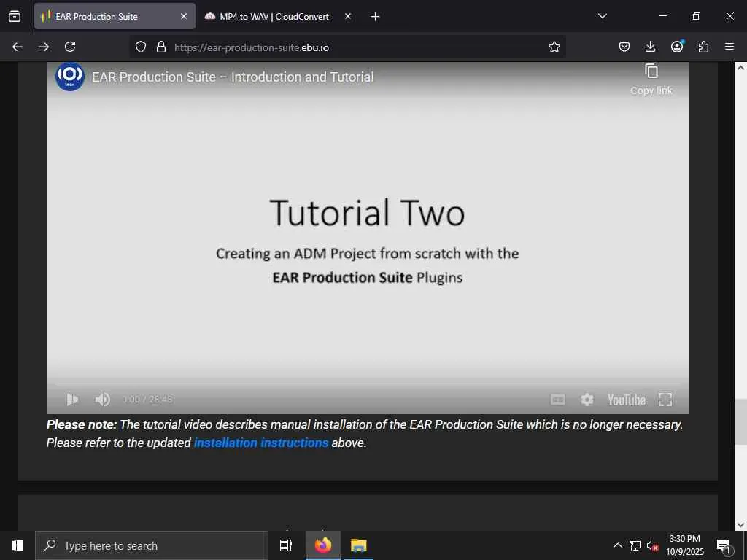This screenshot has width=747, height=560.
Task: Open a new browser tab
Action: point(376,17)
